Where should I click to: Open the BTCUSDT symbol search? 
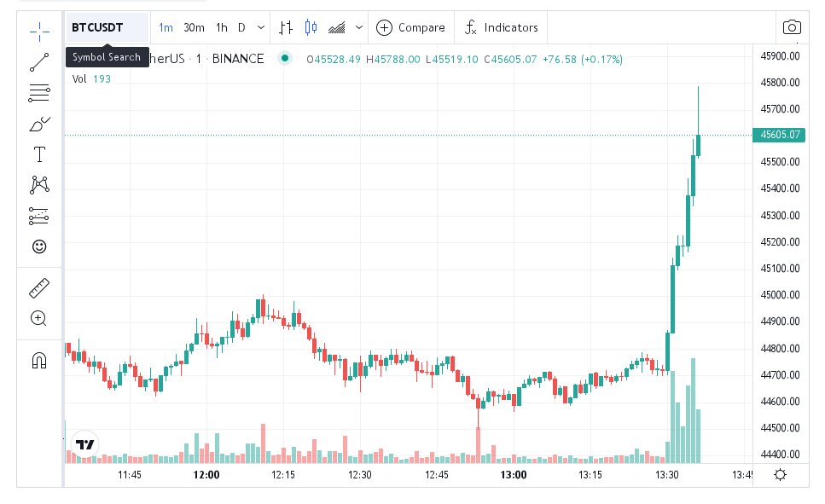pyautogui.click(x=98, y=27)
